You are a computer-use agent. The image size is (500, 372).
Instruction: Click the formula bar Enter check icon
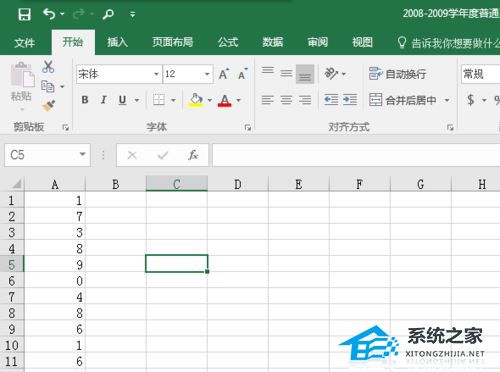click(163, 155)
